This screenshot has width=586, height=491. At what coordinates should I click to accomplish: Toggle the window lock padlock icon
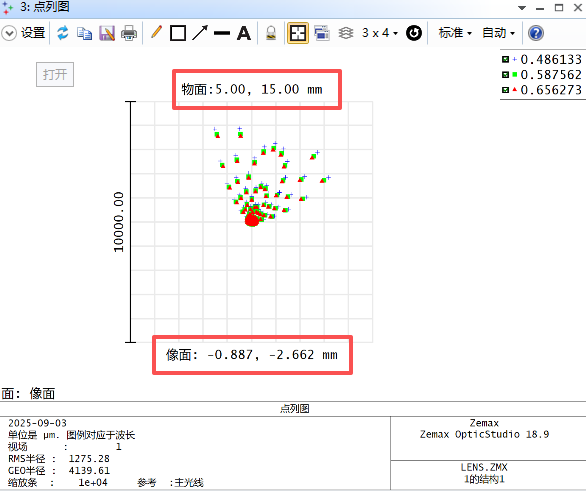pyautogui.click(x=271, y=33)
